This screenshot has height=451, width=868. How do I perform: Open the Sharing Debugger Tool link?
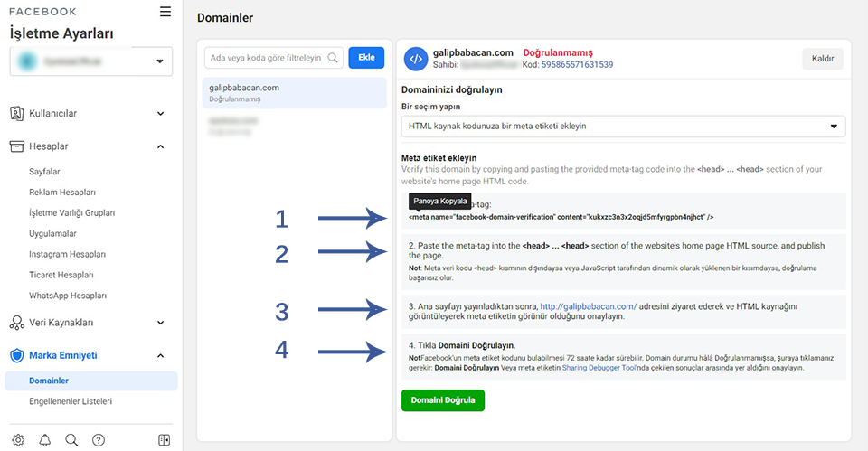tap(599, 368)
